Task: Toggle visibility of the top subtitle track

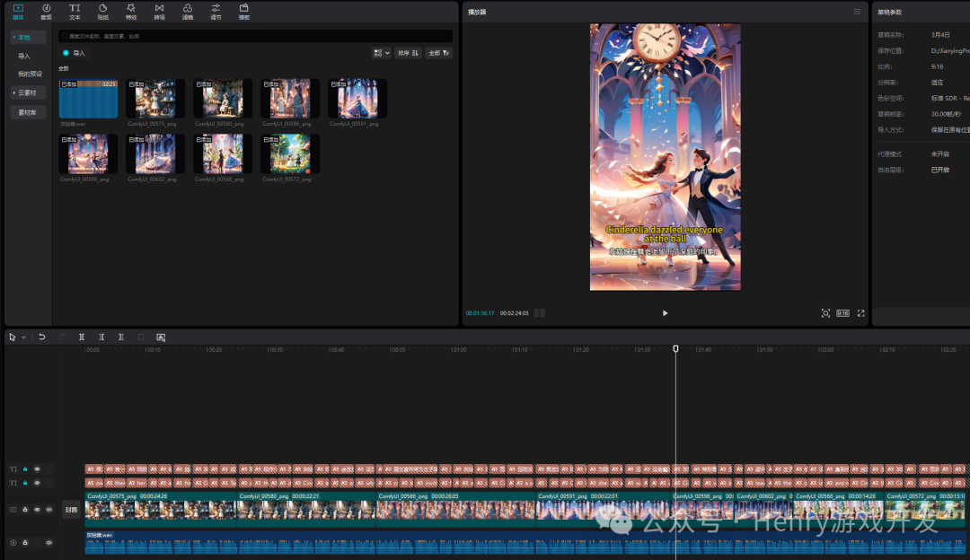Action: [x=37, y=469]
